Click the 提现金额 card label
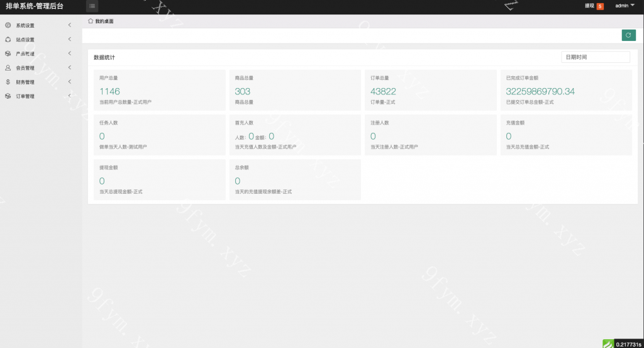 (x=108, y=167)
